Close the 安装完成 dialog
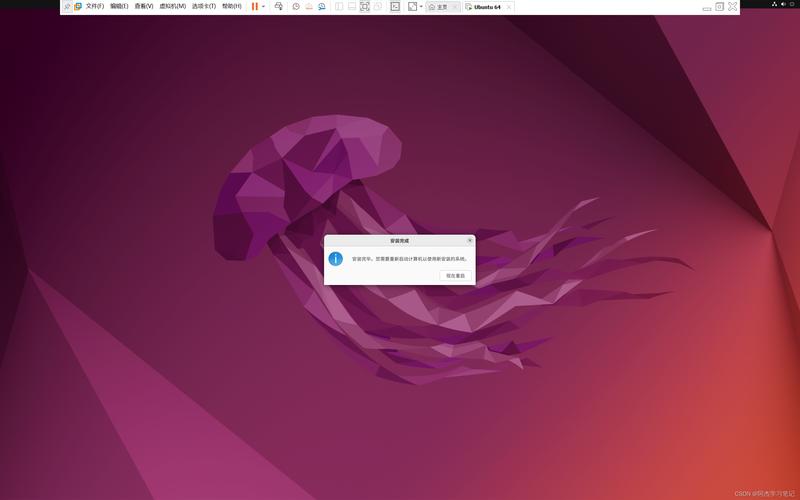The image size is (800, 500). 470,240
